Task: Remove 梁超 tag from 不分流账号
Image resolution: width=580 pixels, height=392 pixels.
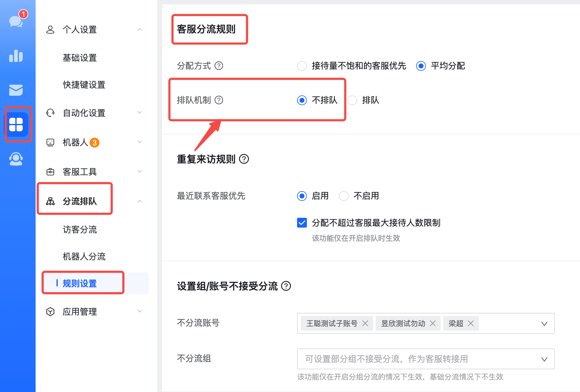Action: 471,323
